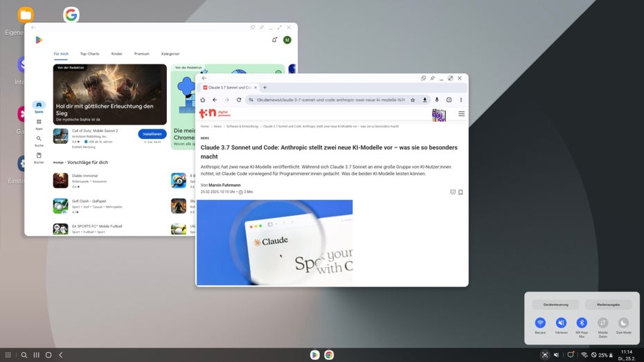644x362 pixels.
Task: Open Gerätesteuerung in quick panel
Action: 555,305
